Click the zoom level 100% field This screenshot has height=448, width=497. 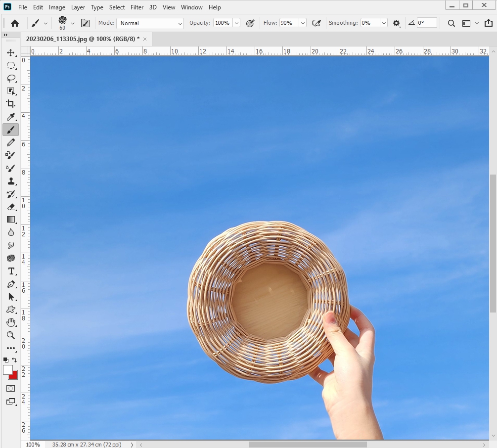pos(33,445)
